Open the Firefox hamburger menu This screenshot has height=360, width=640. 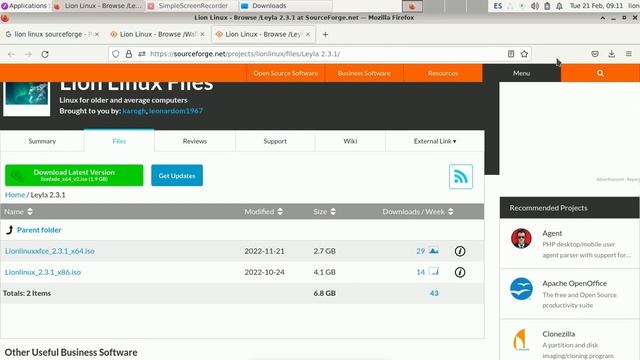coord(629,54)
